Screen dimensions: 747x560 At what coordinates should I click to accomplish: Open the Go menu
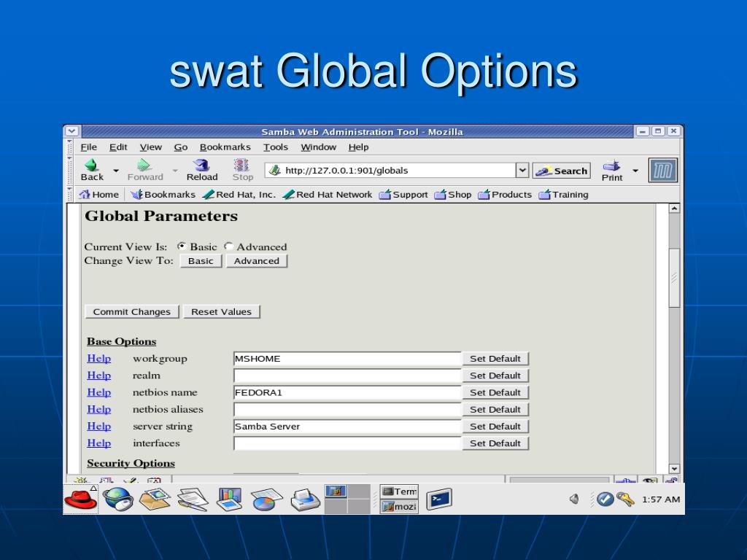pyautogui.click(x=181, y=147)
